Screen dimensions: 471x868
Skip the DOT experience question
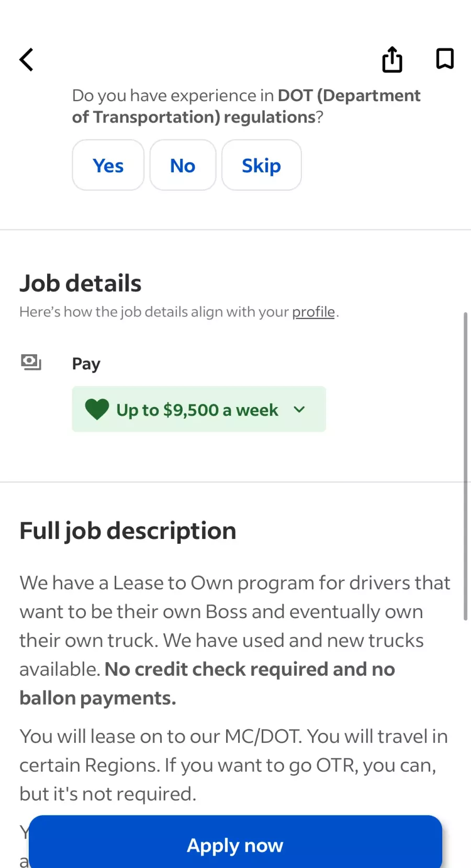tap(261, 166)
